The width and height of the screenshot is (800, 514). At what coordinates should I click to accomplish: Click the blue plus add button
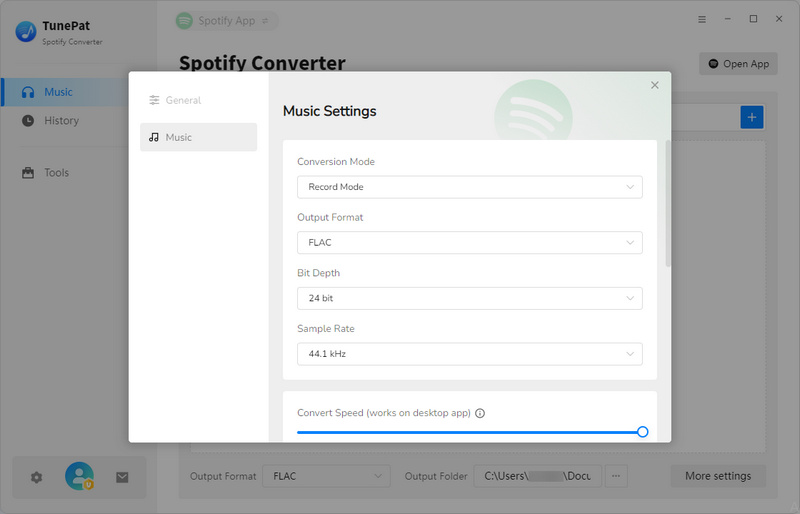click(752, 117)
